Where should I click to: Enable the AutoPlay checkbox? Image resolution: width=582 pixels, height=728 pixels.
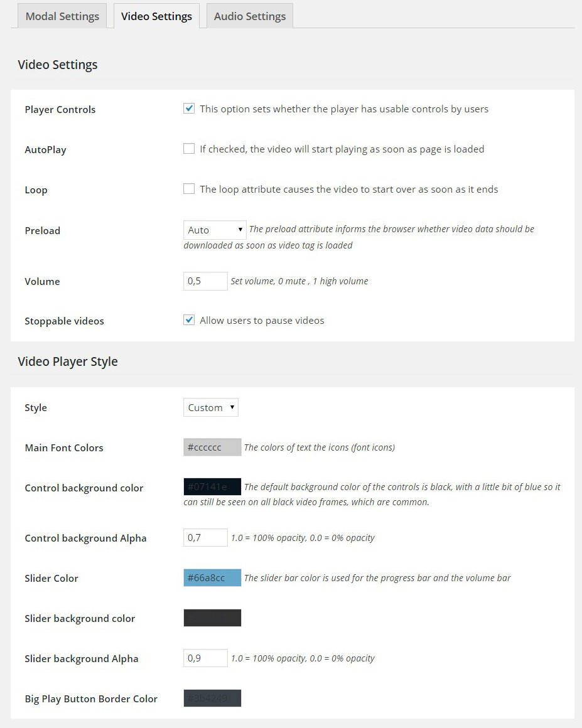pos(189,149)
